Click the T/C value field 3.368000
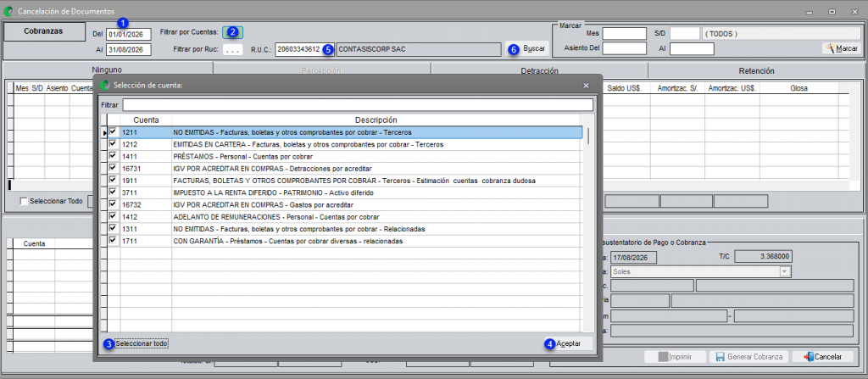 [x=765, y=257]
